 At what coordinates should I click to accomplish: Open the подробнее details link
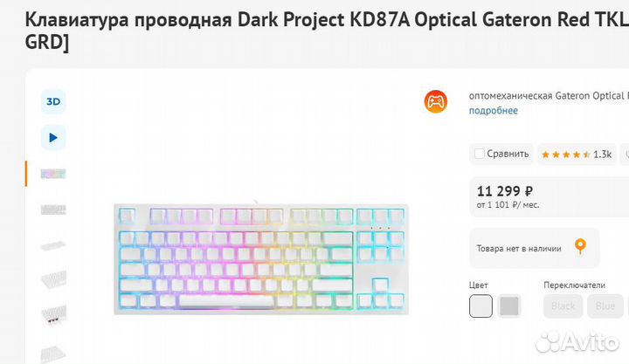[493, 111]
